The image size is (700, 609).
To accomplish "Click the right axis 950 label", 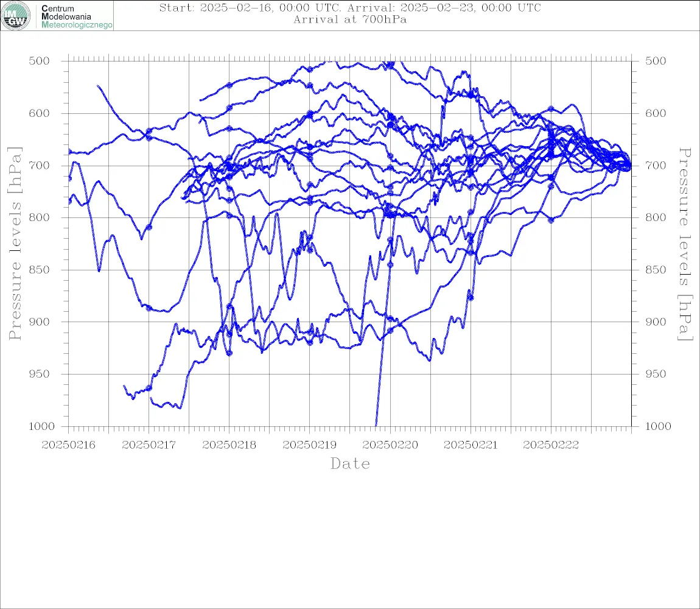I will (656, 374).
